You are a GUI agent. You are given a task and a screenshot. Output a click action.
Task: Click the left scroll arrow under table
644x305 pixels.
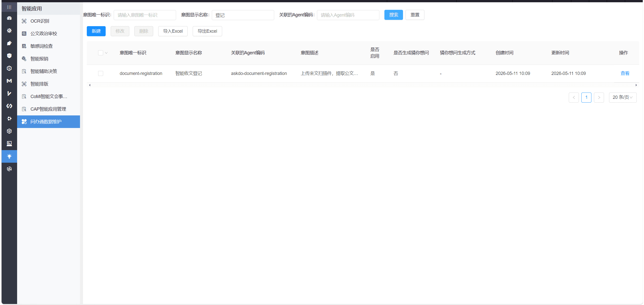point(90,85)
